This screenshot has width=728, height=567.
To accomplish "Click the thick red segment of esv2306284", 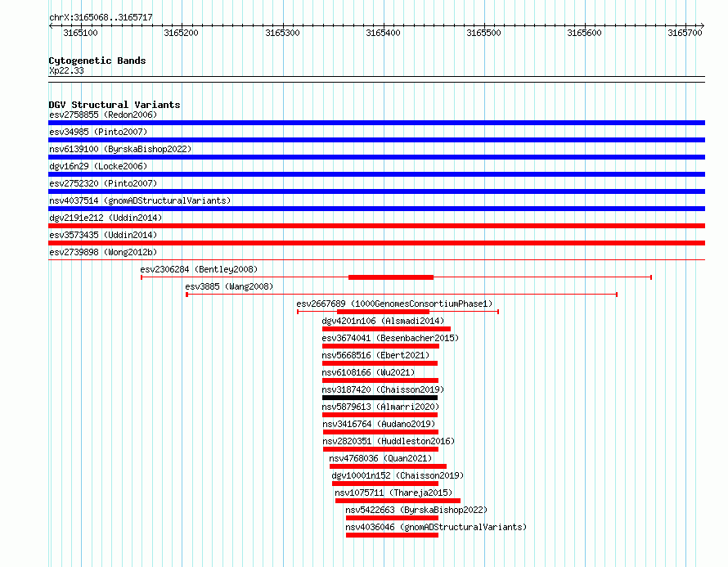I will click(x=391, y=277).
